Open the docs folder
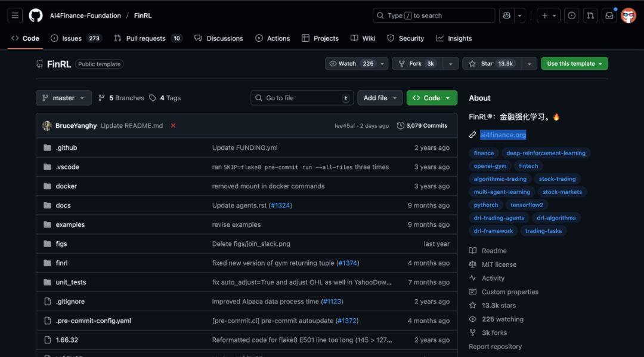644x357 pixels. (63, 205)
